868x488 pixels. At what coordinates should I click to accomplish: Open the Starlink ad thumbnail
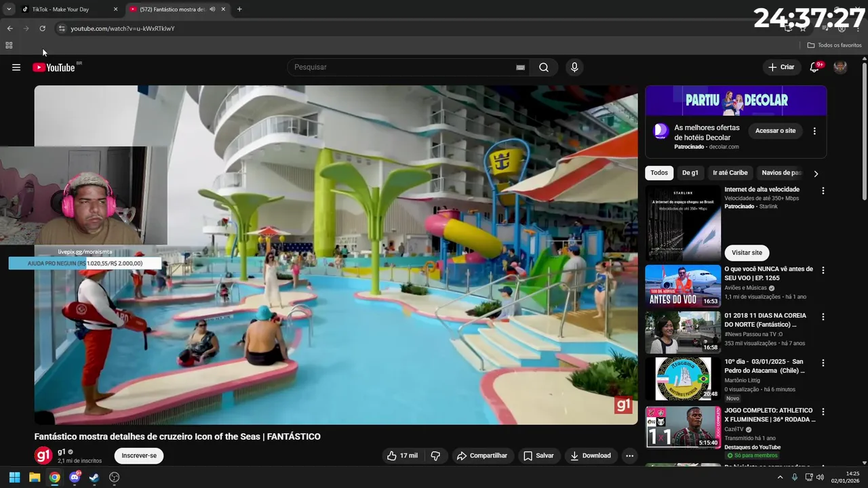tap(683, 224)
